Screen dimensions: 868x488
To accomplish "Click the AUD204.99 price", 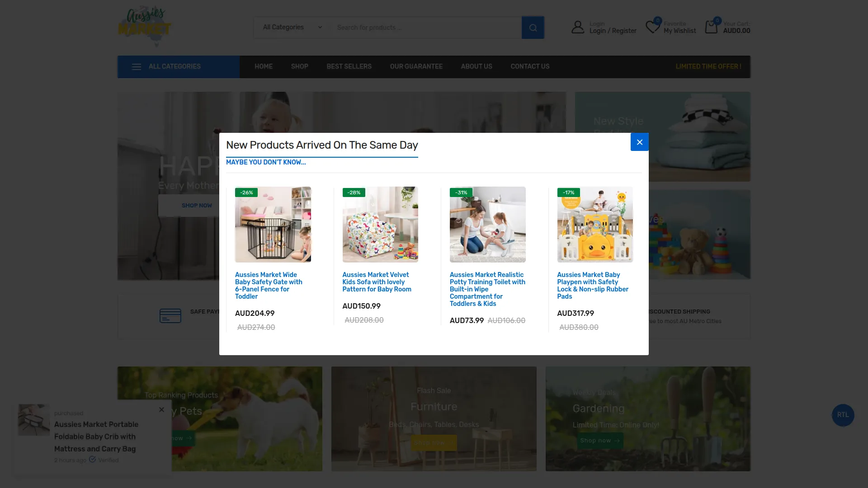I will point(255,313).
